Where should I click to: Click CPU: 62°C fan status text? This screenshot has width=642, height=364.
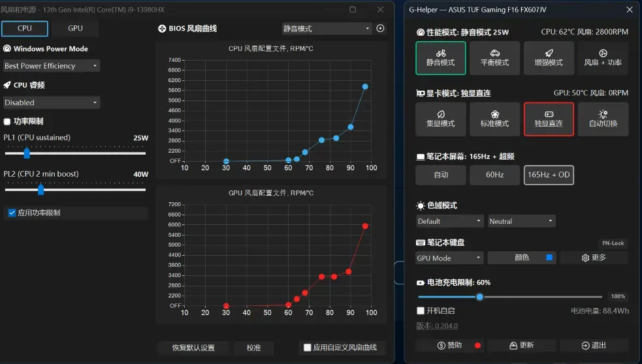click(585, 32)
